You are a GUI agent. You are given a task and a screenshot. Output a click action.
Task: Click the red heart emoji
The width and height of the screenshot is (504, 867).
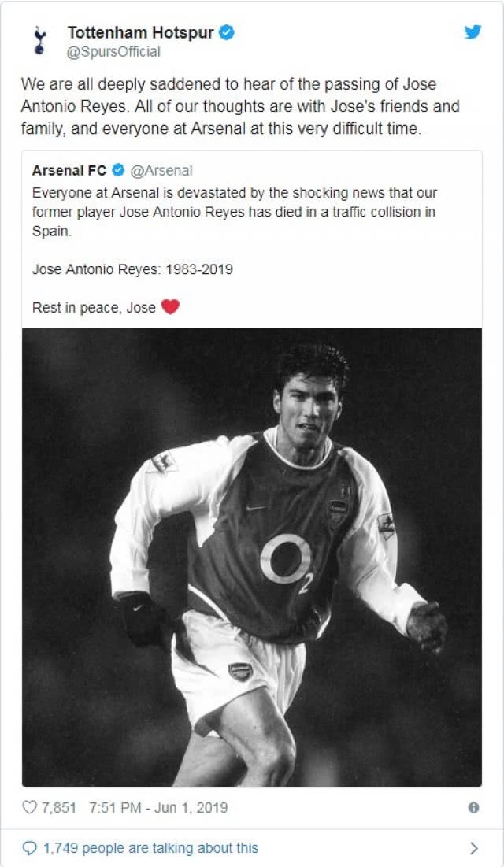(170, 307)
